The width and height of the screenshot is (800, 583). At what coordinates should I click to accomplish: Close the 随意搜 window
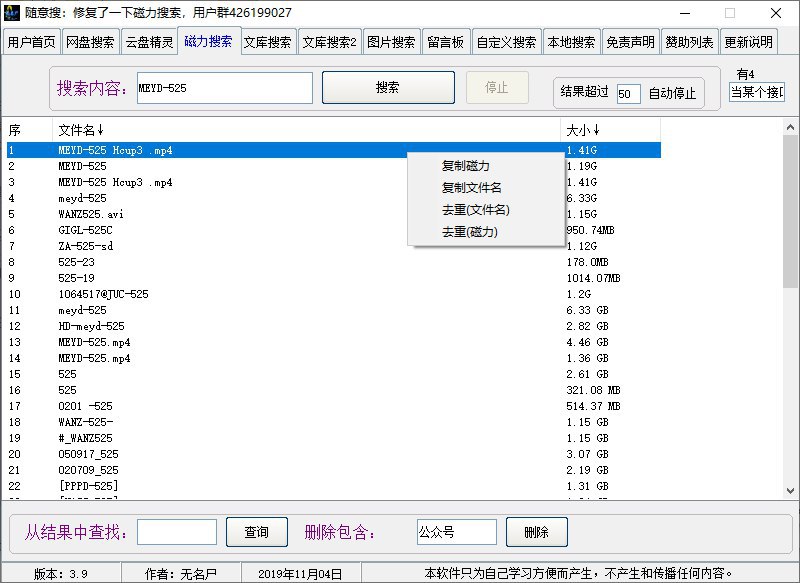click(x=776, y=13)
